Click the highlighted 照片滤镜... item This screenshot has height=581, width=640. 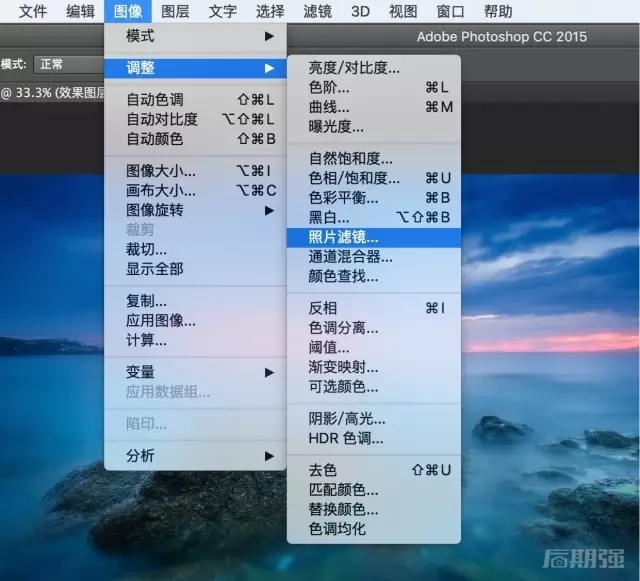[374, 237]
